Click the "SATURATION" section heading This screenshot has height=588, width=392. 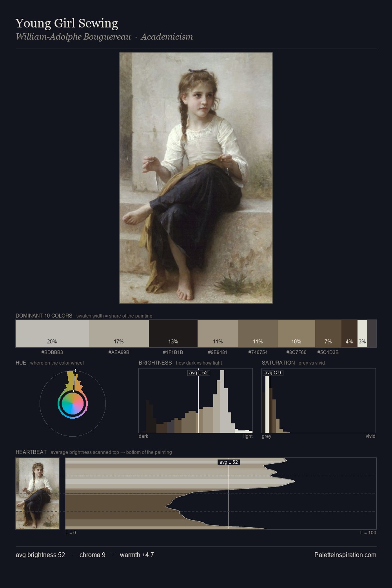278,363
